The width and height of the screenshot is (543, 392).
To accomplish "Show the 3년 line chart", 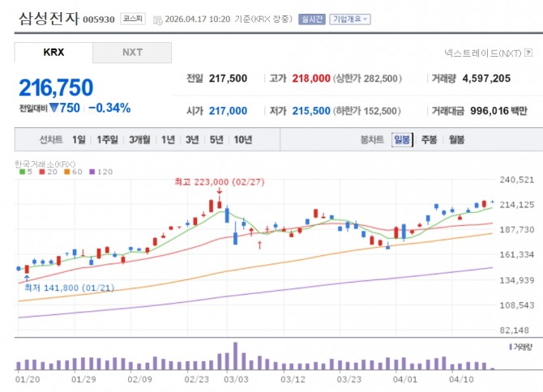I will click(192, 139).
